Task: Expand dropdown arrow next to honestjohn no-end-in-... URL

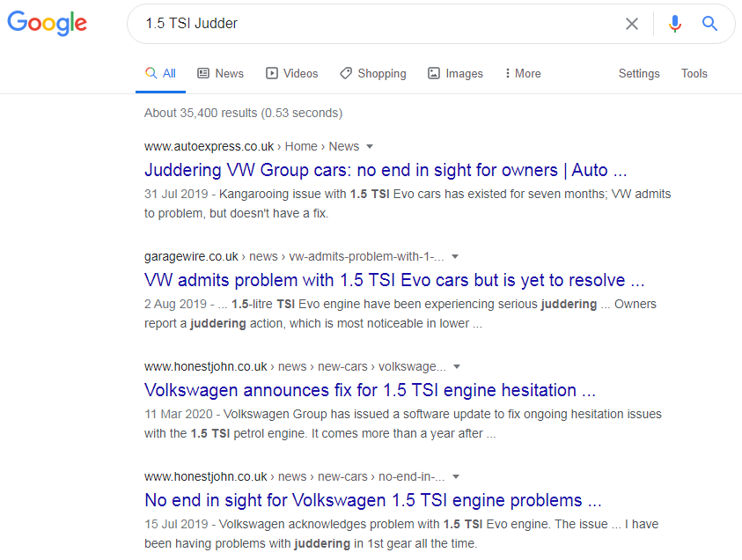Action: click(456, 476)
